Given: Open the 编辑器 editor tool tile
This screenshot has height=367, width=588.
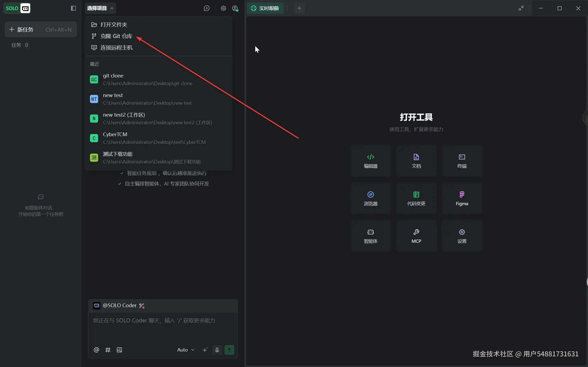Looking at the screenshot, I should (x=371, y=161).
